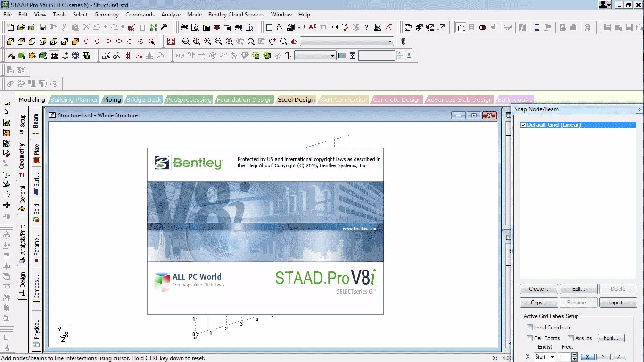The width and height of the screenshot is (644, 362).
Task: Click the Font... button
Action: (x=611, y=338)
